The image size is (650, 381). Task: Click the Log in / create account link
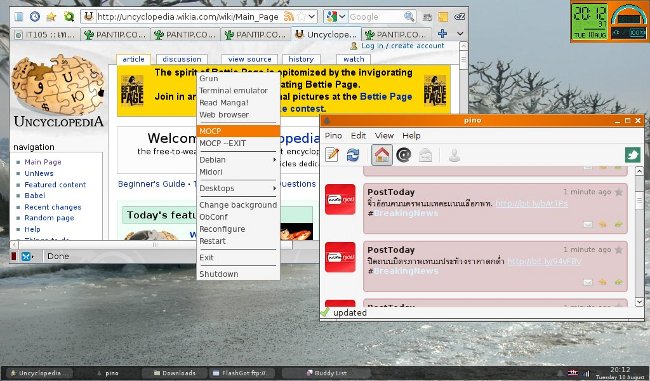point(403,46)
